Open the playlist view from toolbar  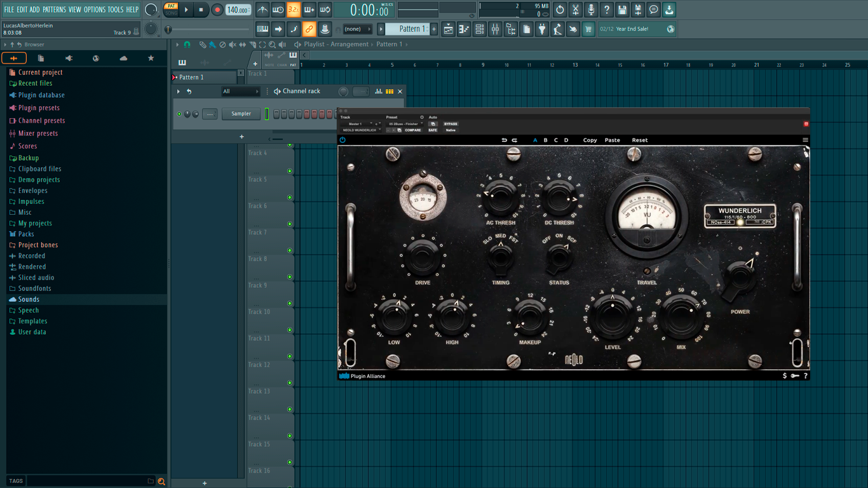click(x=449, y=29)
